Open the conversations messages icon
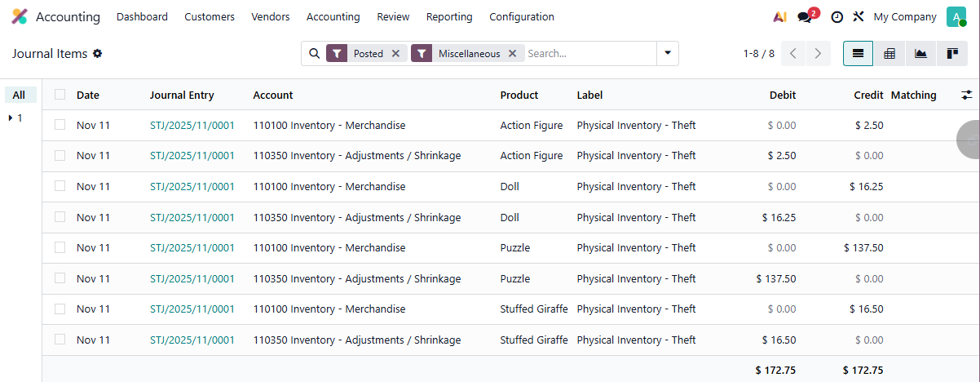Image resolution: width=980 pixels, height=382 pixels. [805, 17]
